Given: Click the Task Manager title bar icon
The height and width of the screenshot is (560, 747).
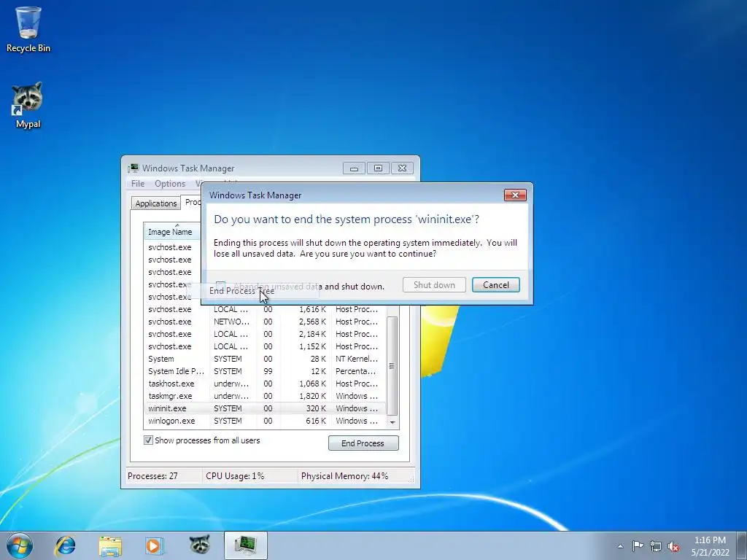Looking at the screenshot, I should click(x=133, y=168).
